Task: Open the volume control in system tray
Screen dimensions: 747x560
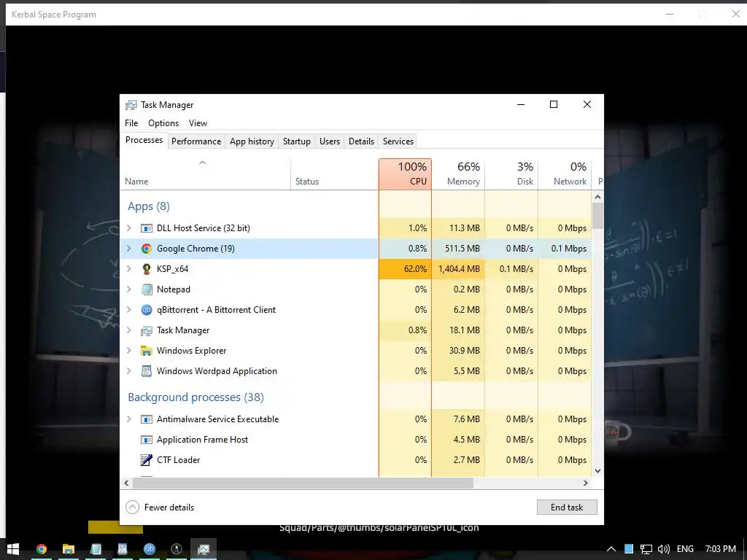Action: [x=664, y=549]
